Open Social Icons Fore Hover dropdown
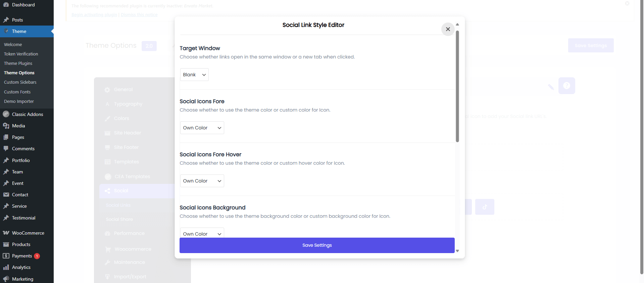The image size is (644, 283). point(202,181)
